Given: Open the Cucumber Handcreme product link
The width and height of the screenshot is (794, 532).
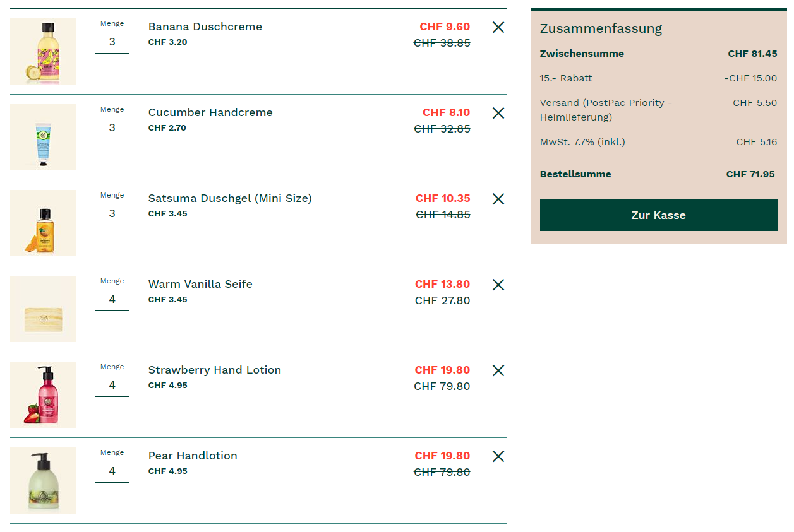Looking at the screenshot, I should click(x=210, y=112).
